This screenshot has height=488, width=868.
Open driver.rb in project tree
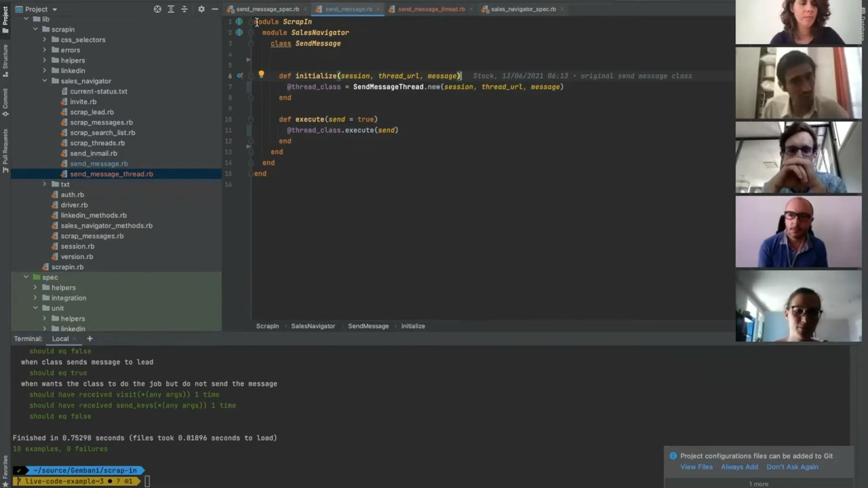coord(74,205)
